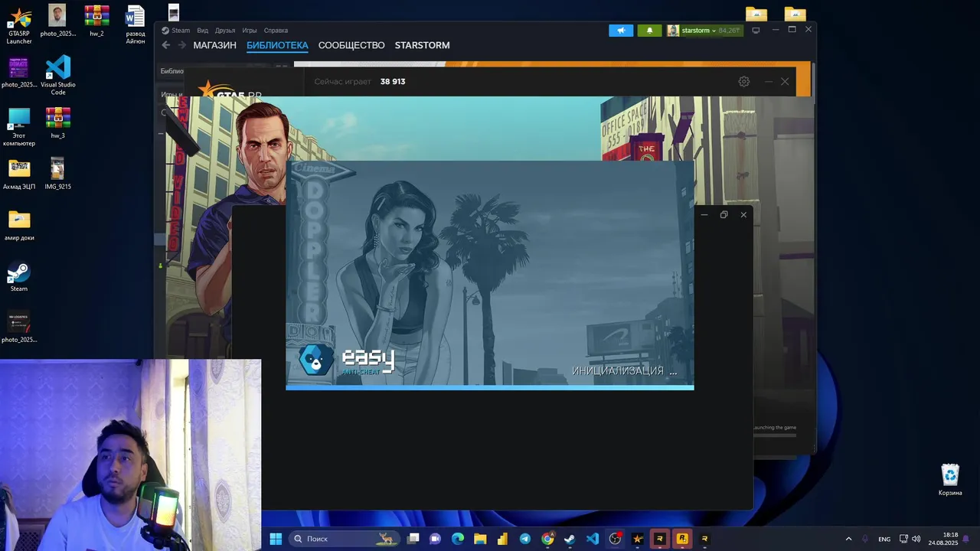The image size is (980, 551).
Task: Open the STARSTORM profile tab
Action: tap(422, 45)
